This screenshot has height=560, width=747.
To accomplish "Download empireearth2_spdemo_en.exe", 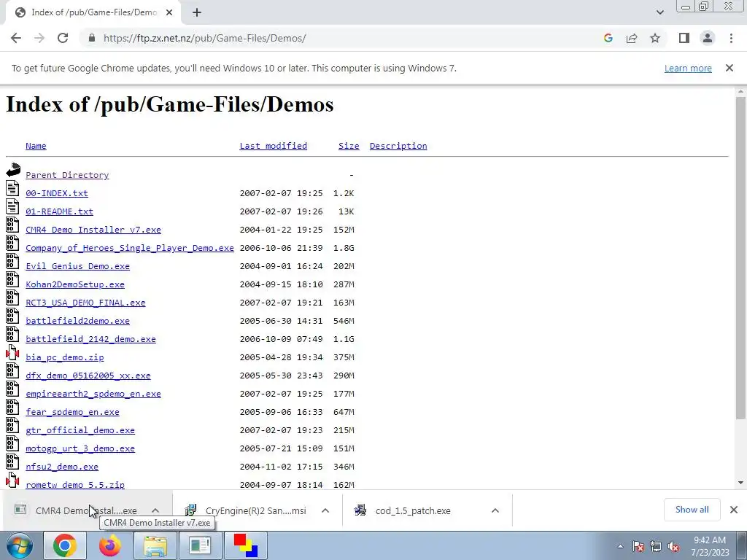I will pos(93,394).
